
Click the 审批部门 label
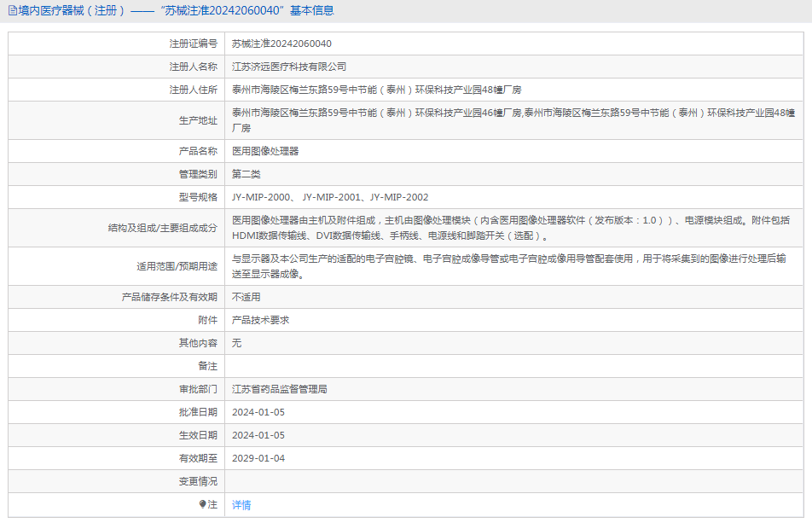coord(198,389)
